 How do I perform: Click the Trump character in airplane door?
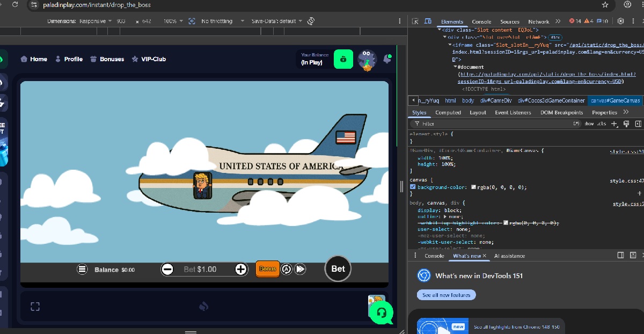pos(201,185)
